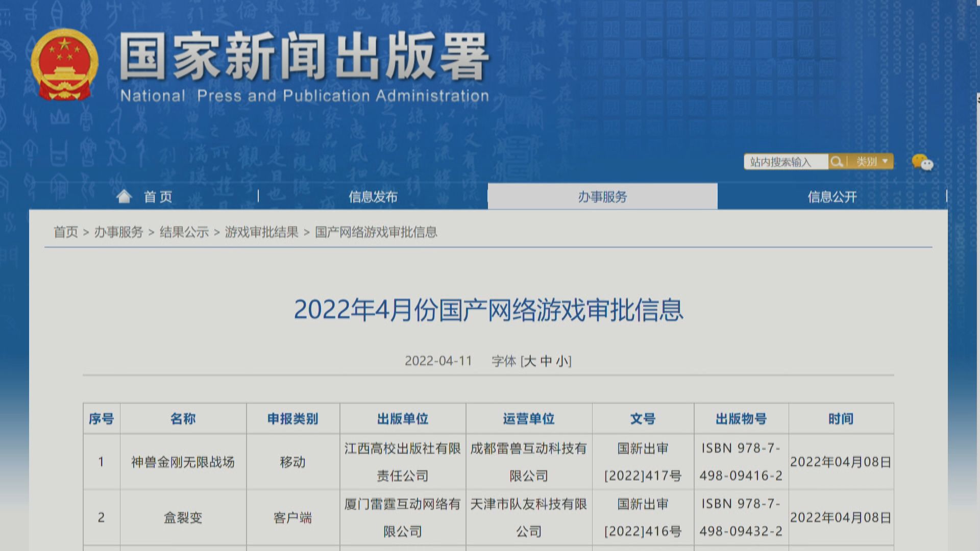Click the search magnifier icon
This screenshot has width=980, height=551.
pos(837,162)
